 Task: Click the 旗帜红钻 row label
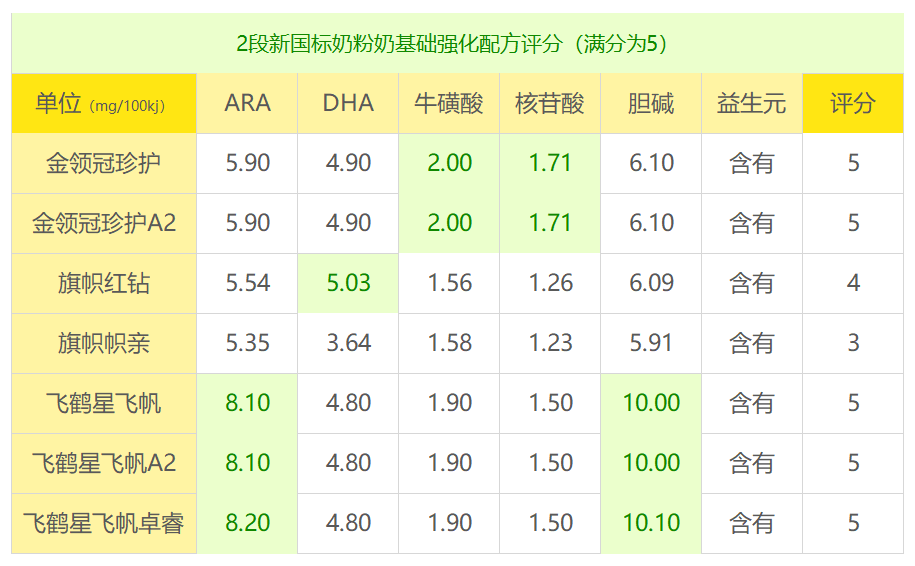(104, 283)
